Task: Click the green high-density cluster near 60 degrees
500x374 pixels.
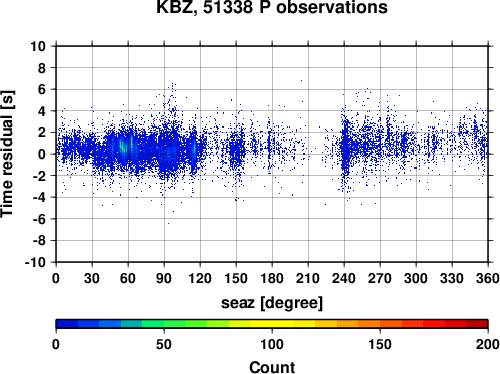Action: point(126,145)
